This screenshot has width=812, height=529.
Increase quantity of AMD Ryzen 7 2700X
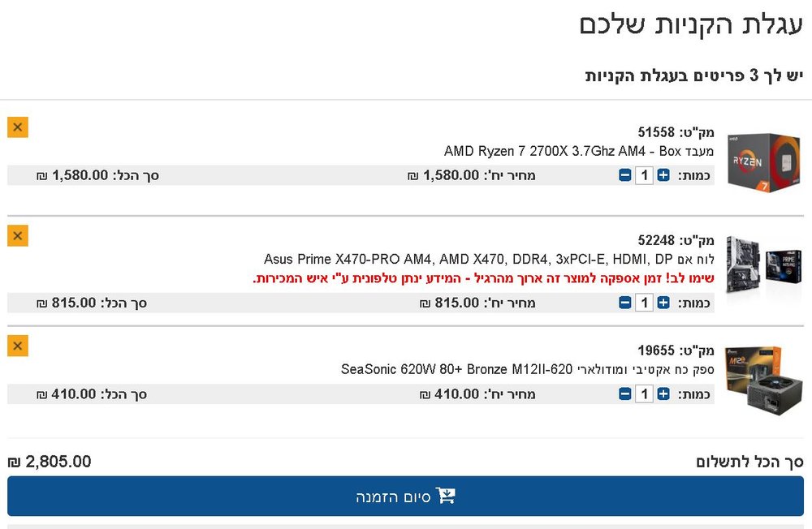coord(663,175)
